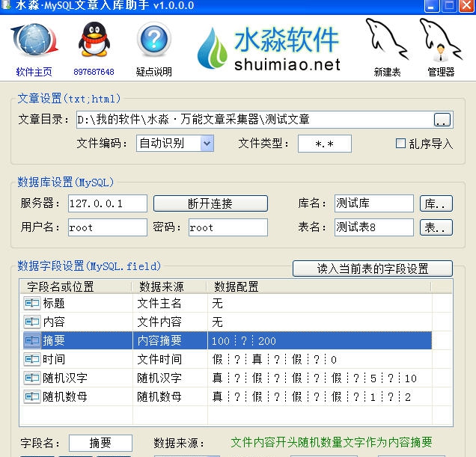Screen dimensions: 476x457
Task: Click the 软件主页 label link
Action: click(x=34, y=72)
